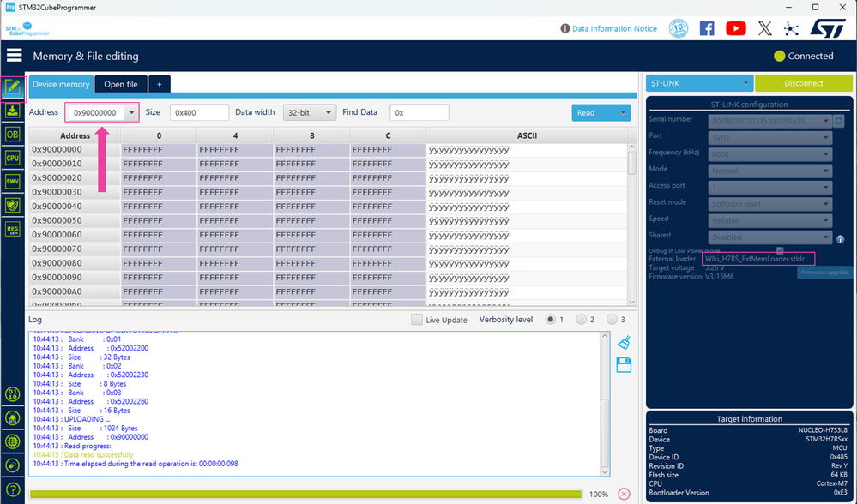
Task: Open the Beta features icon in sidebar
Action: tap(13, 418)
